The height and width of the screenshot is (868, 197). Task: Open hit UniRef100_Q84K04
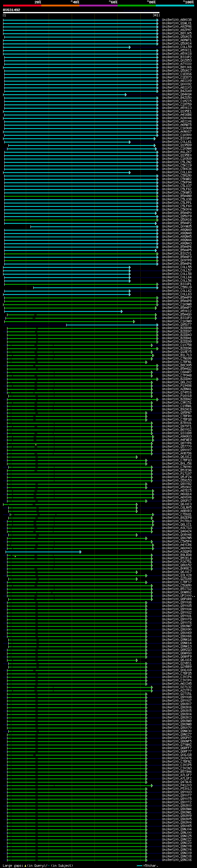pyautogui.click(x=177, y=95)
